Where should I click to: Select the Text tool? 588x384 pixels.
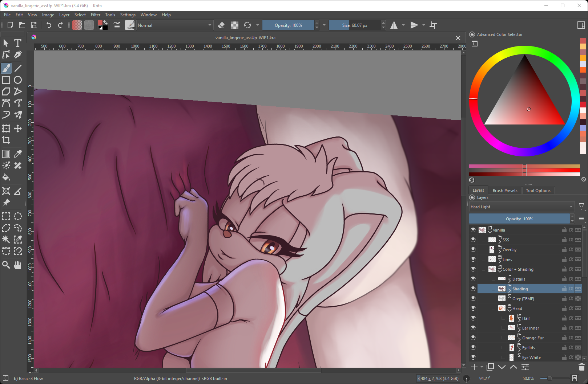(17, 43)
